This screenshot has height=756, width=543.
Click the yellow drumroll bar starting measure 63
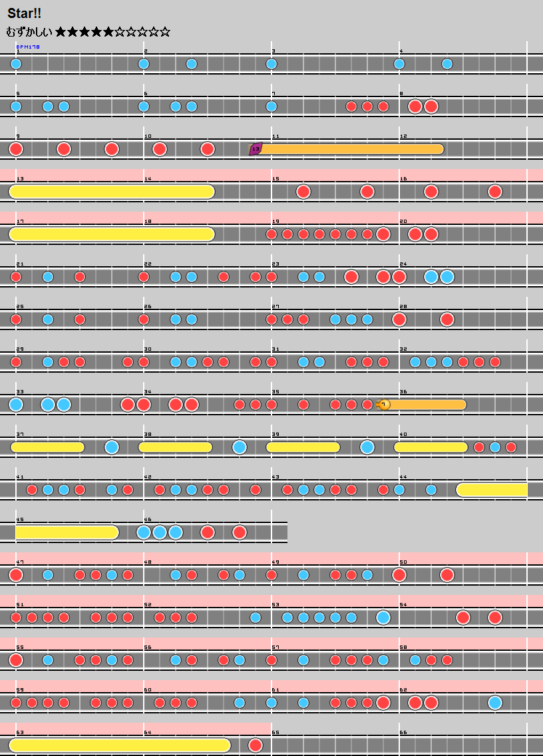pos(120,745)
